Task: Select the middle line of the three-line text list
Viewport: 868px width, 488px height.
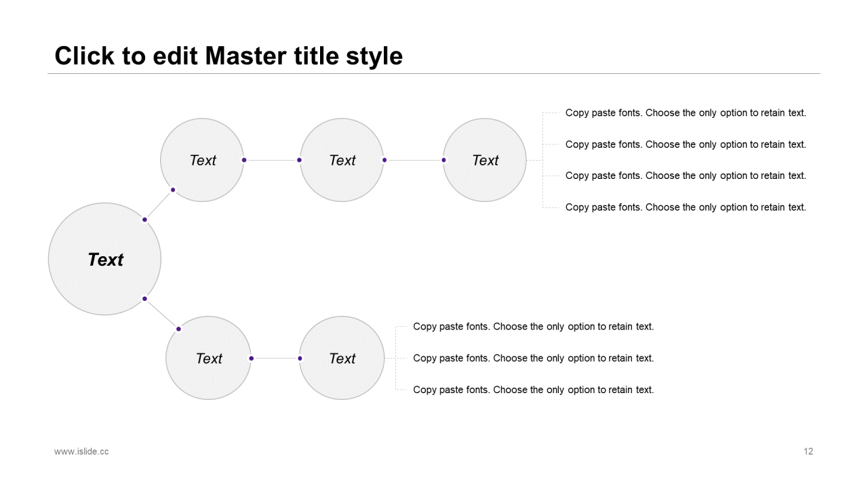Action: 533,358
